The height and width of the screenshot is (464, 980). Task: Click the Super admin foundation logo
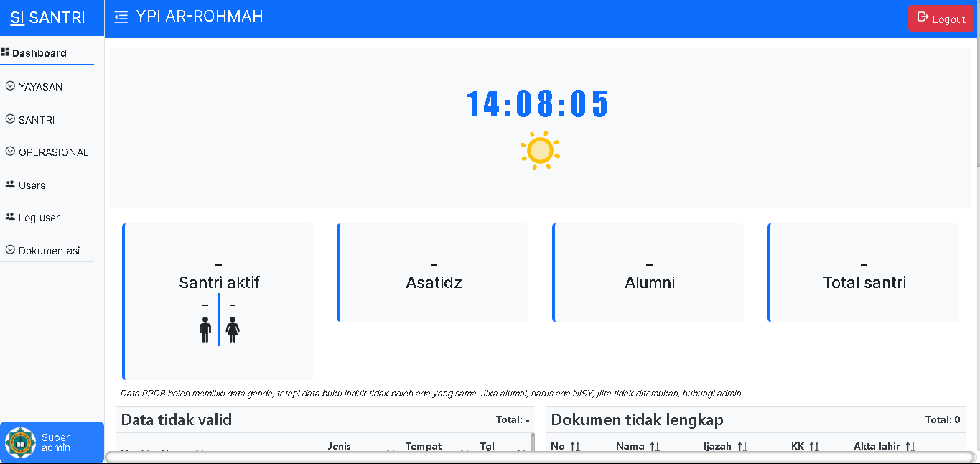pyautogui.click(x=22, y=442)
